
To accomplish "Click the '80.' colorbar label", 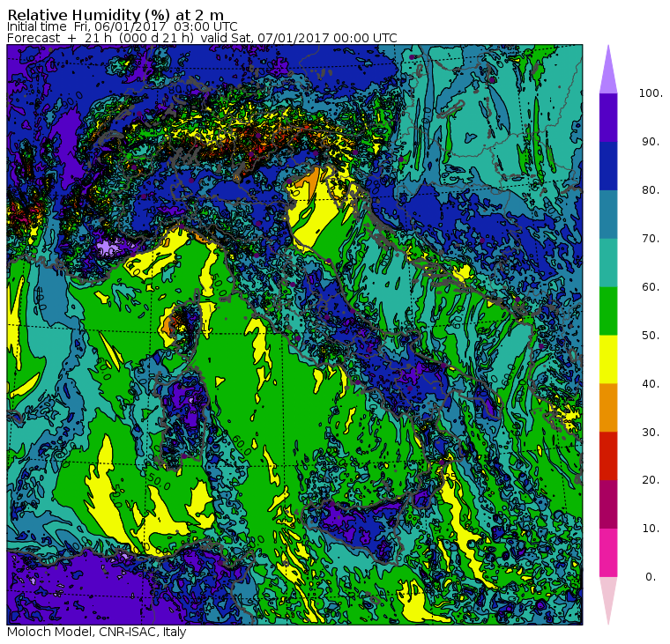I will [x=651, y=190].
